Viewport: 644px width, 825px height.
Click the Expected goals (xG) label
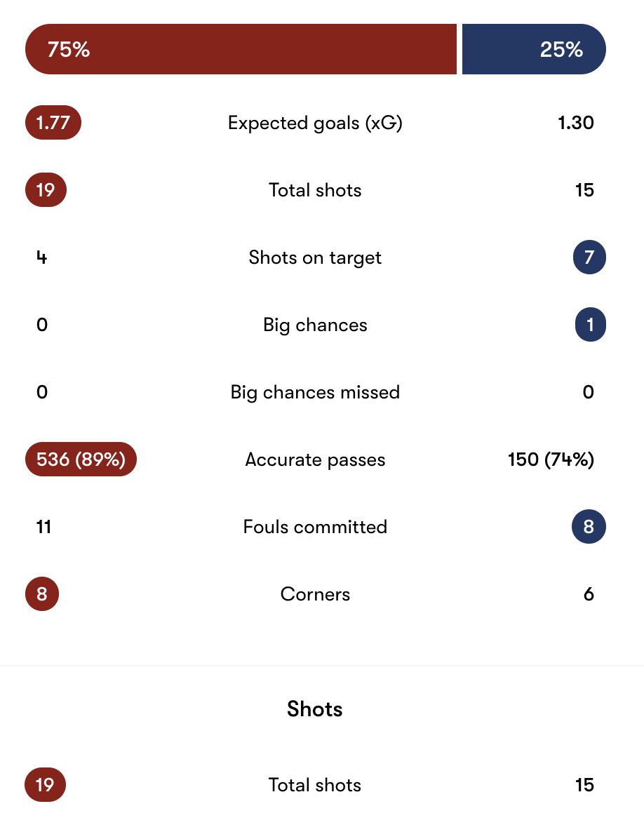pos(315,123)
